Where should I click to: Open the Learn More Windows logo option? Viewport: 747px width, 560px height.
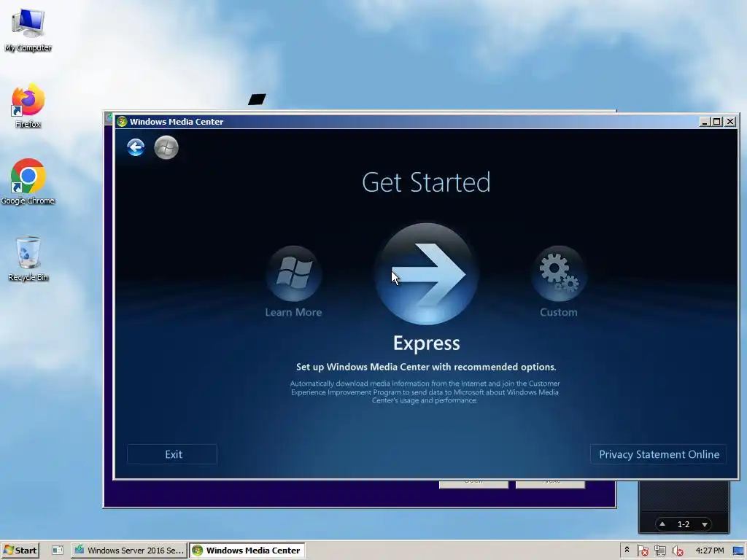pos(294,273)
